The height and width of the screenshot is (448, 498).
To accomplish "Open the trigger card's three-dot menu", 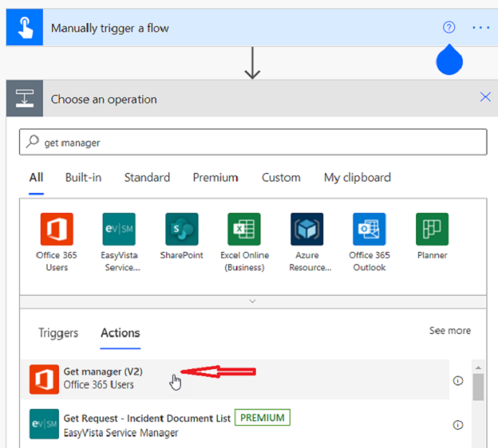I will [x=481, y=28].
